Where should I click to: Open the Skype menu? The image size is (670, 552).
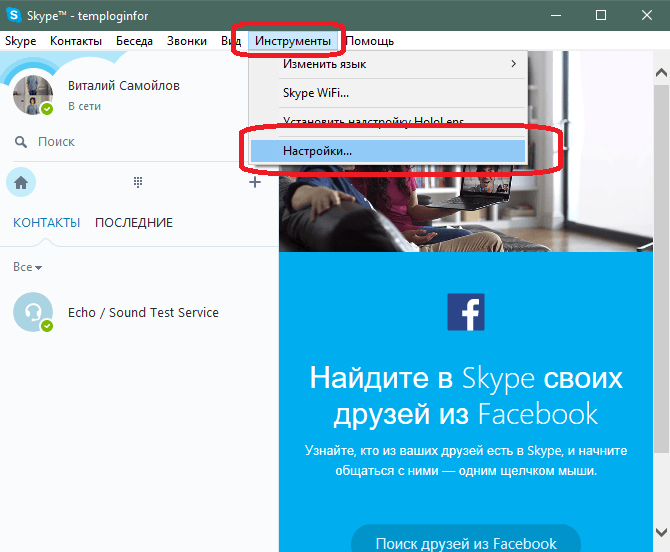(x=21, y=41)
